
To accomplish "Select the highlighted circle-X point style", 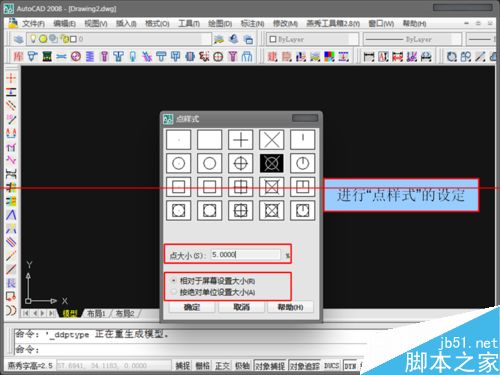I will (271, 163).
